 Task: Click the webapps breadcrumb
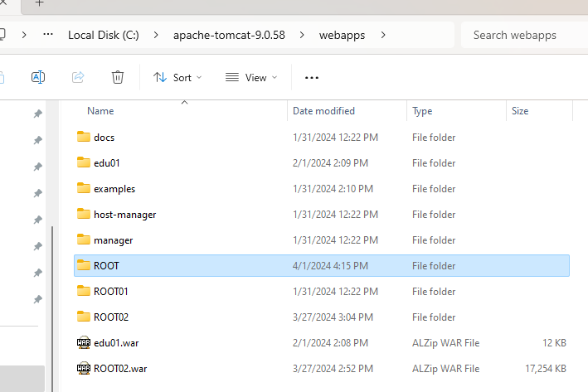[x=342, y=35]
